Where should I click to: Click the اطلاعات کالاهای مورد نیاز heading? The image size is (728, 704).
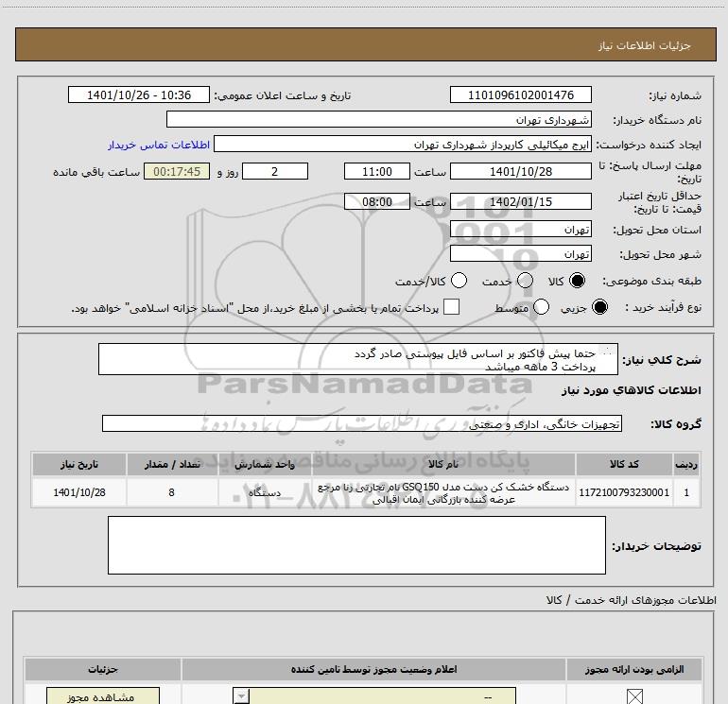coord(631,390)
